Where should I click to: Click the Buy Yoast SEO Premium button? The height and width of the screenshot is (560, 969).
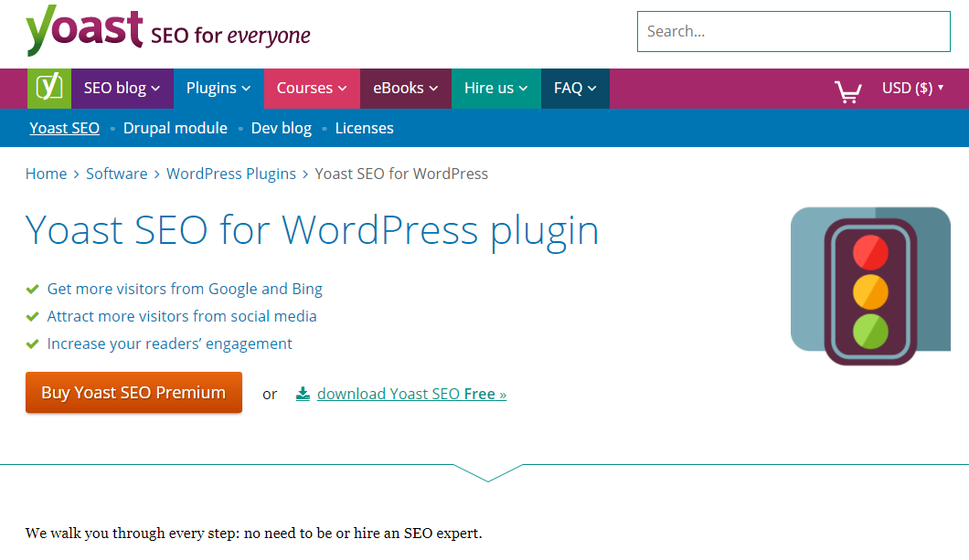(x=133, y=392)
